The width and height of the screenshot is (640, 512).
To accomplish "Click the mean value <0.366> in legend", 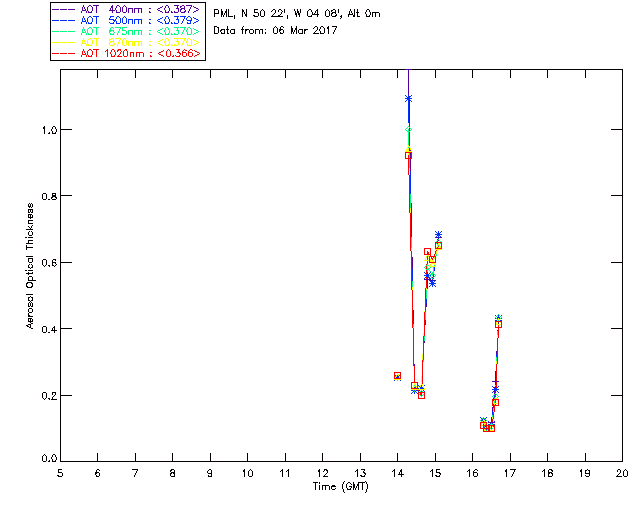I will click(x=179, y=53).
